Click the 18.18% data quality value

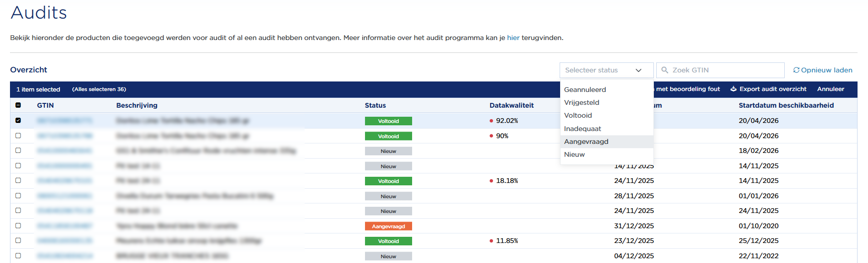point(507,181)
